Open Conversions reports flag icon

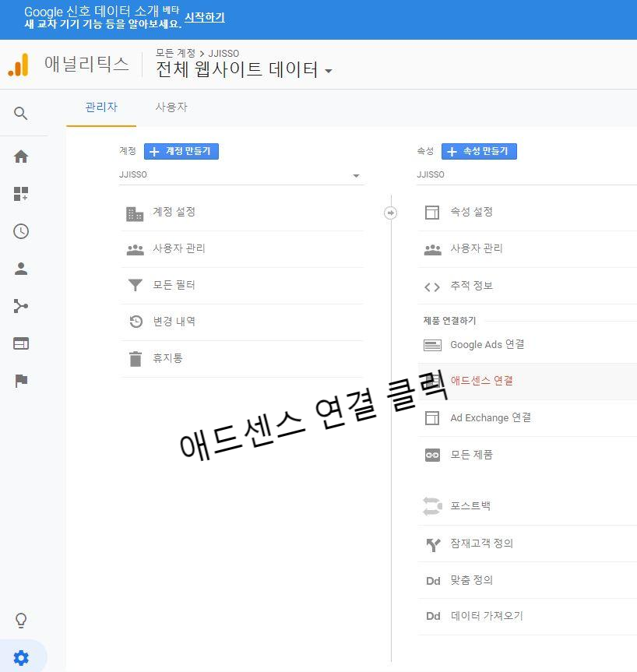21,381
